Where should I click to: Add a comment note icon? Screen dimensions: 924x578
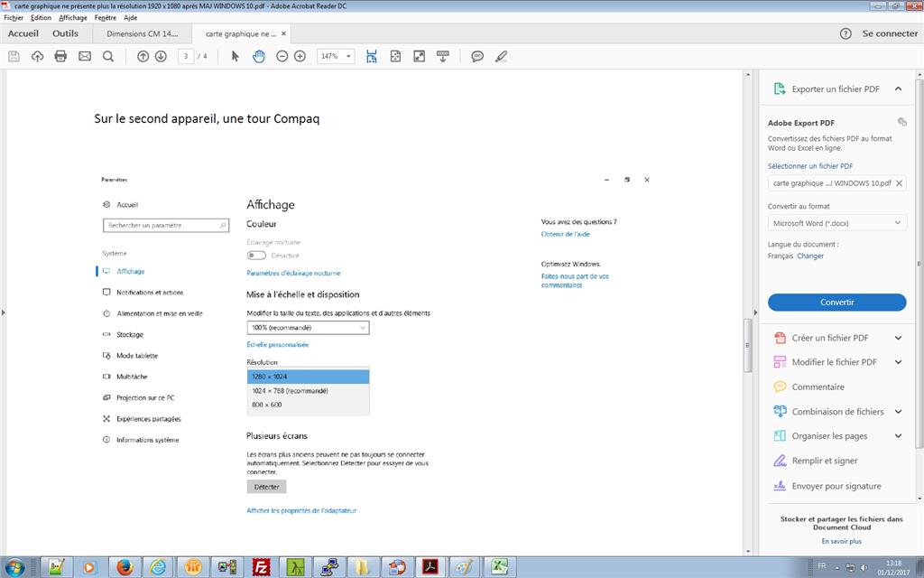[x=477, y=57]
